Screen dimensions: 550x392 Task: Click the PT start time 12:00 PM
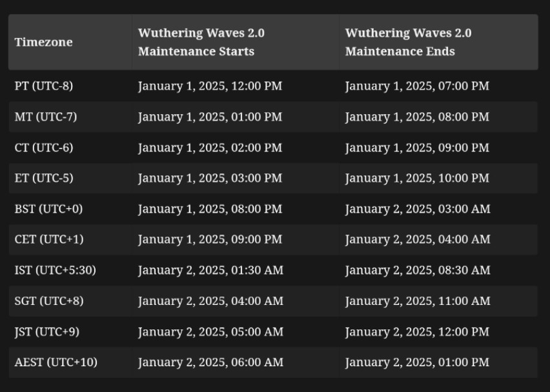[x=210, y=86]
